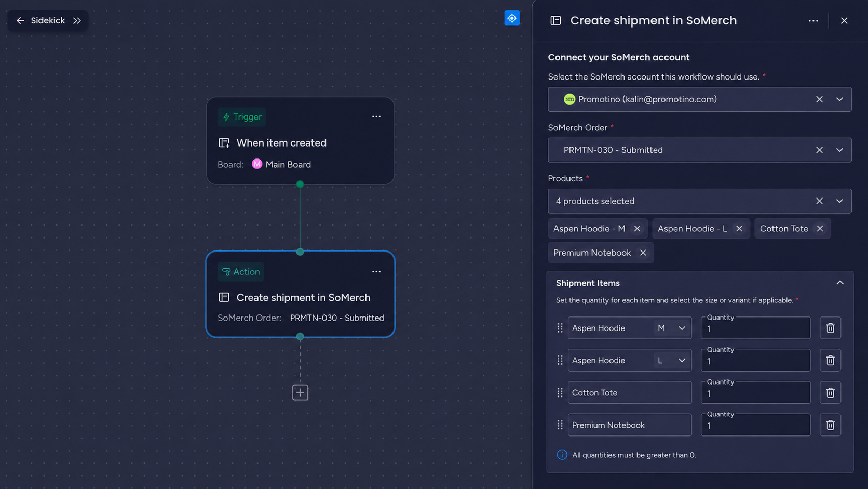Click the Sidekick label in the top bar
Image resolution: width=868 pixels, height=489 pixels.
[x=48, y=20]
